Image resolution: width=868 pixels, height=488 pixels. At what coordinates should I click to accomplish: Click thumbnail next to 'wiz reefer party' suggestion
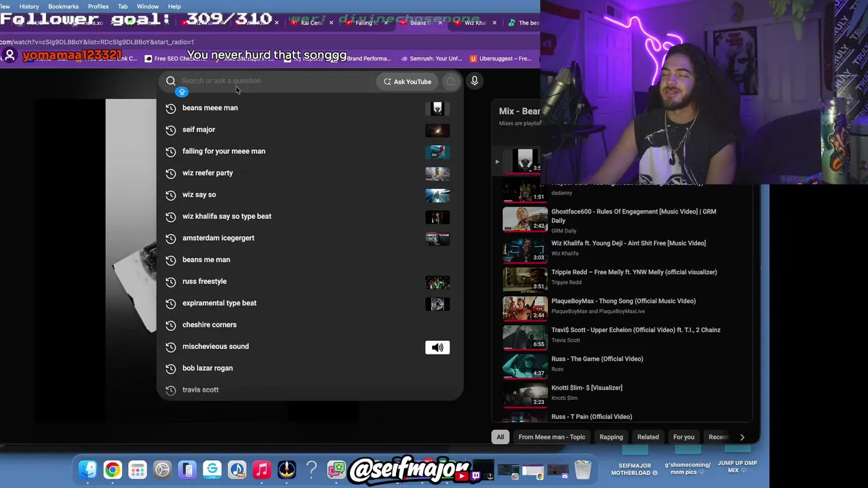click(437, 174)
